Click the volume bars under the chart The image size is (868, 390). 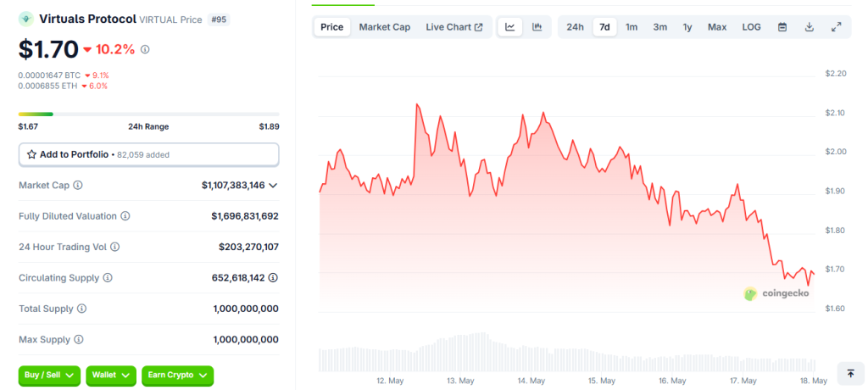[567, 353]
